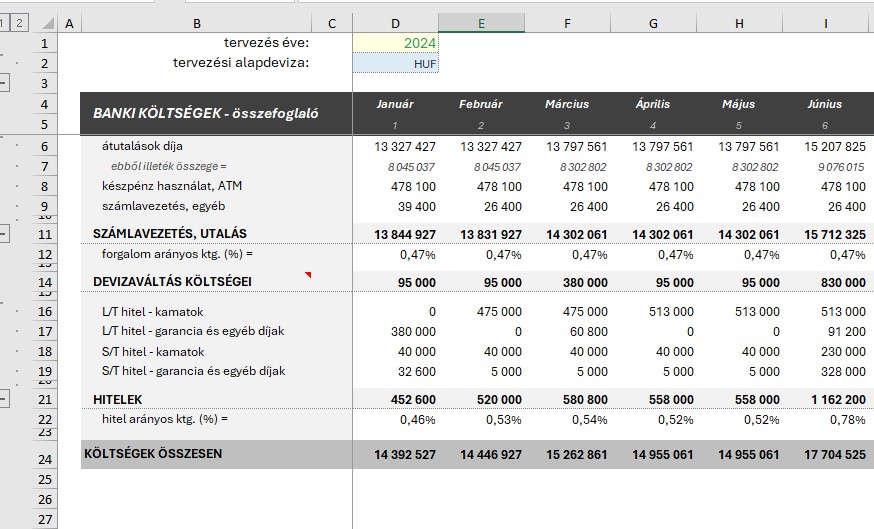Select row 14 header

click(x=45, y=282)
